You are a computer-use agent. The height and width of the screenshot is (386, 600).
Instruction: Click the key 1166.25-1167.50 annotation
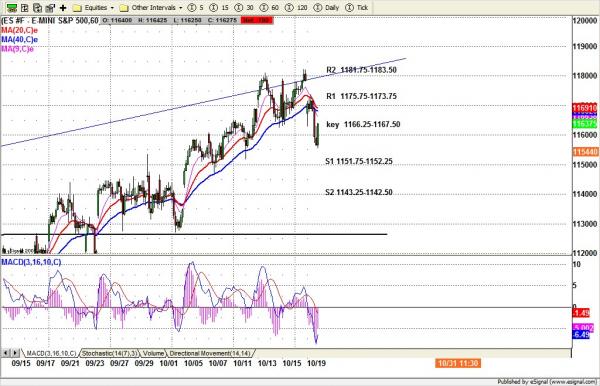(x=363, y=124)
